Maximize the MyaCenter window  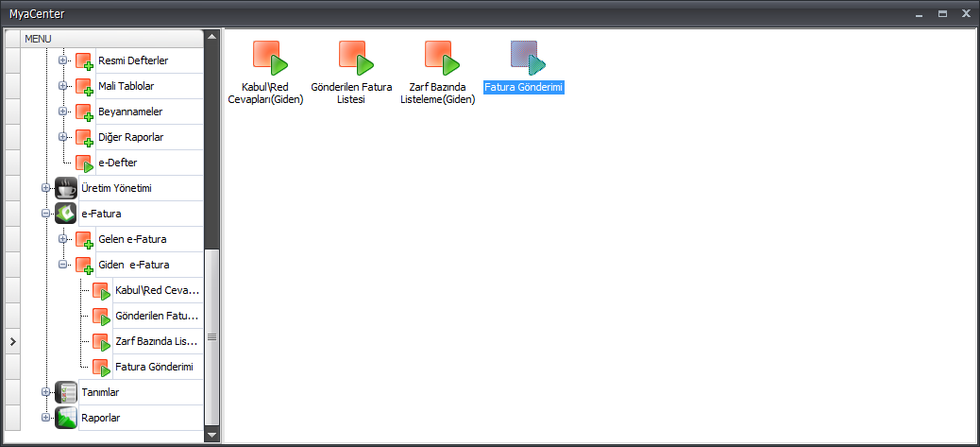(x=942, y=14)
